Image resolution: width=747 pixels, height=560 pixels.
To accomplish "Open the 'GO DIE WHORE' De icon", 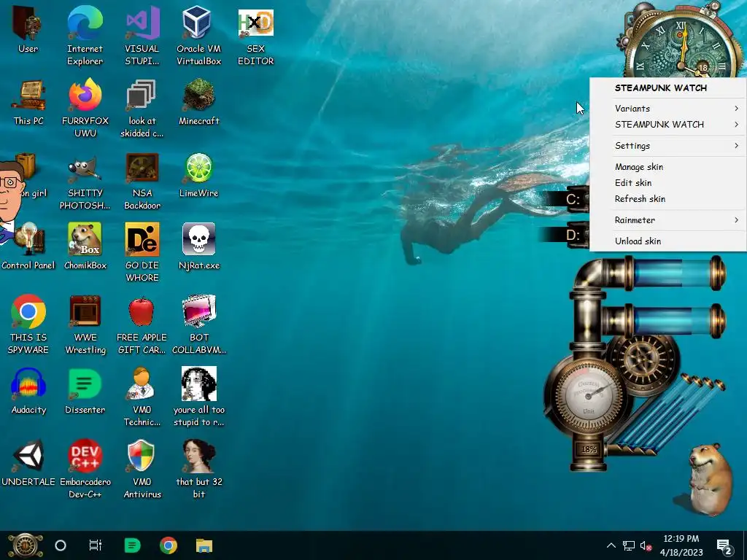I will coord(142,239).
